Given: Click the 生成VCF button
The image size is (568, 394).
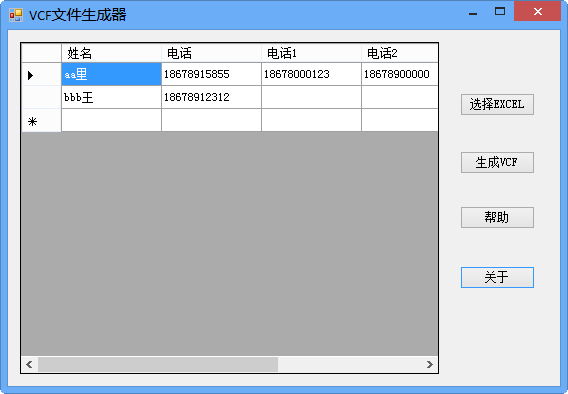Looking at the screenshot, I should (x=497, y=162).
